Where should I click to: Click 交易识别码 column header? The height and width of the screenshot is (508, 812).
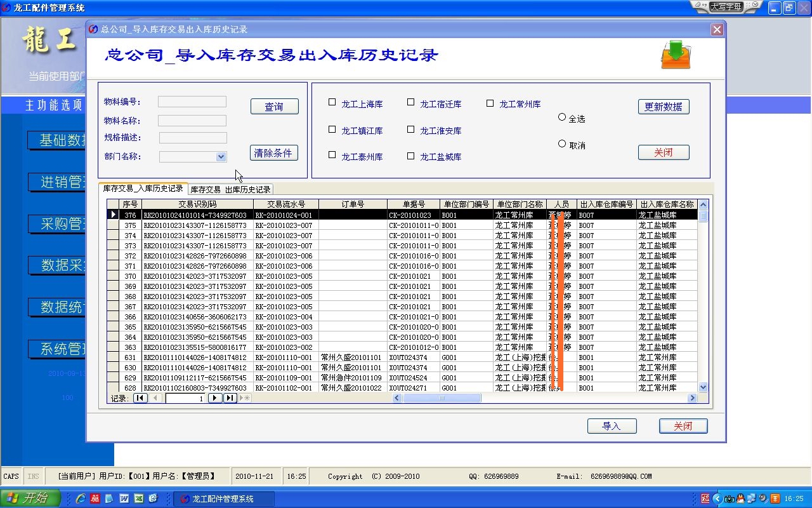point(197,204)
